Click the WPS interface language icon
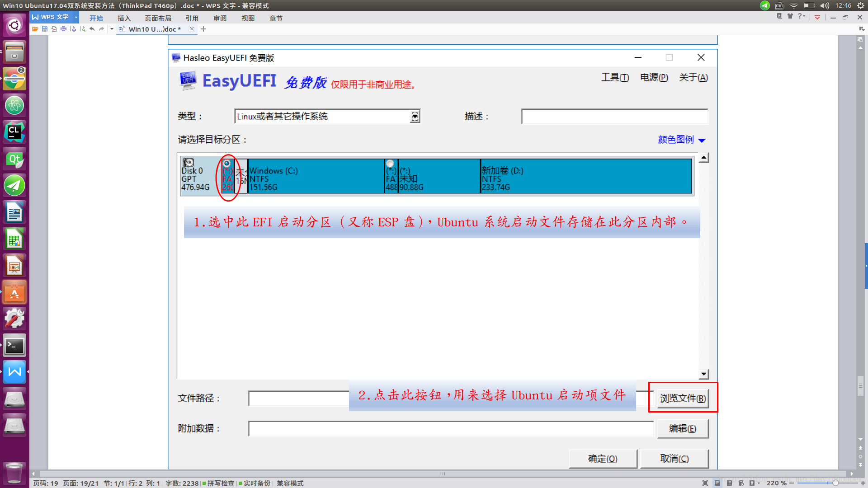This screenshot has width=868, height=488. pyautogui.click(x=779, y=16)
